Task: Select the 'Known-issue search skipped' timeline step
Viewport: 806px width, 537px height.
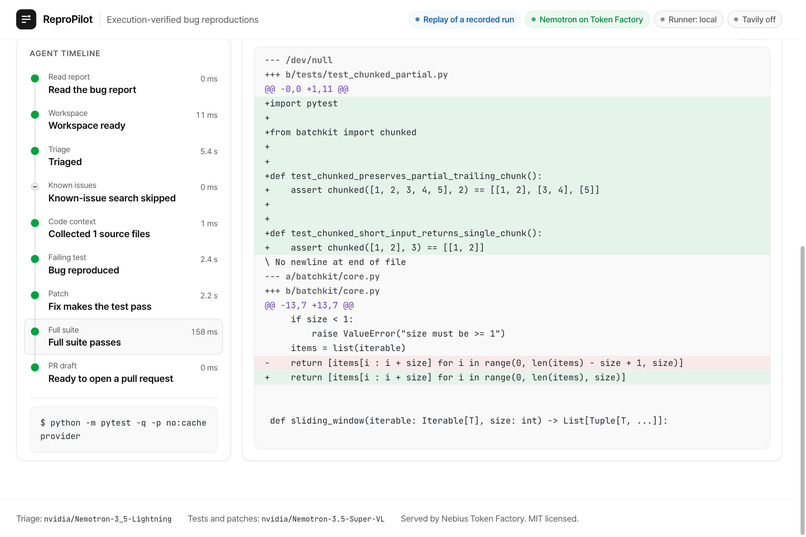Action: pyautogui.click(x=123, y=192)
